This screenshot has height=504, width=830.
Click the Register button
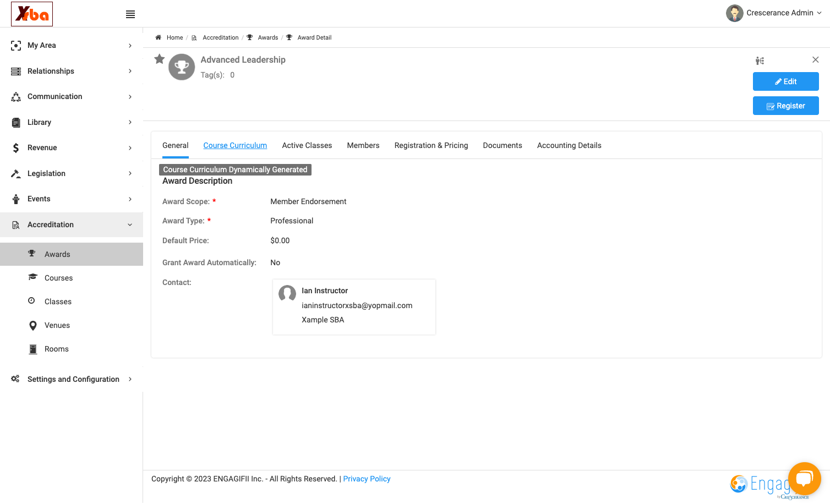tap(786, 106)
